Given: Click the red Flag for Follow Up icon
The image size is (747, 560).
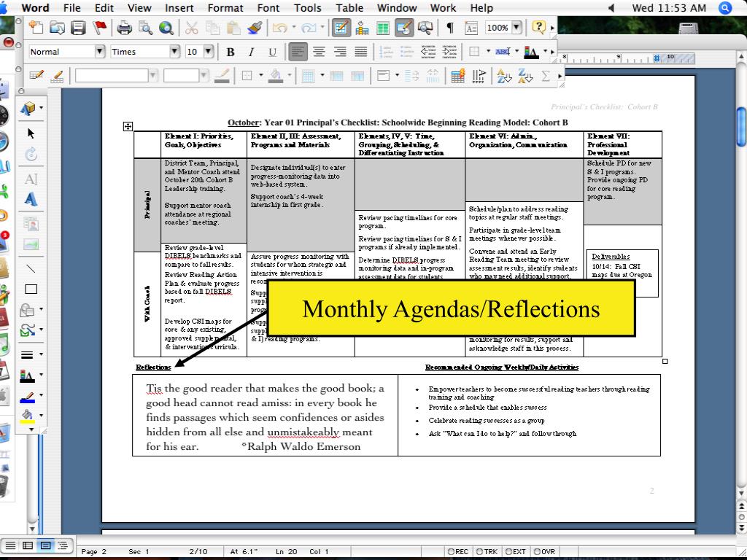Looking at the screenshot, I should click(x=99, y=28).
